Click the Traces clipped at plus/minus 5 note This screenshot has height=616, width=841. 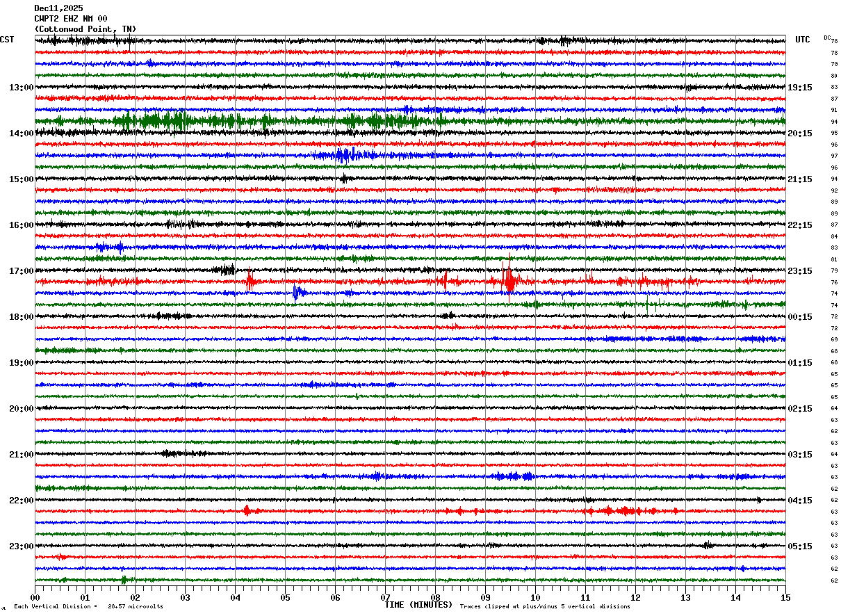pyautogui.click(x=545, y=606)
